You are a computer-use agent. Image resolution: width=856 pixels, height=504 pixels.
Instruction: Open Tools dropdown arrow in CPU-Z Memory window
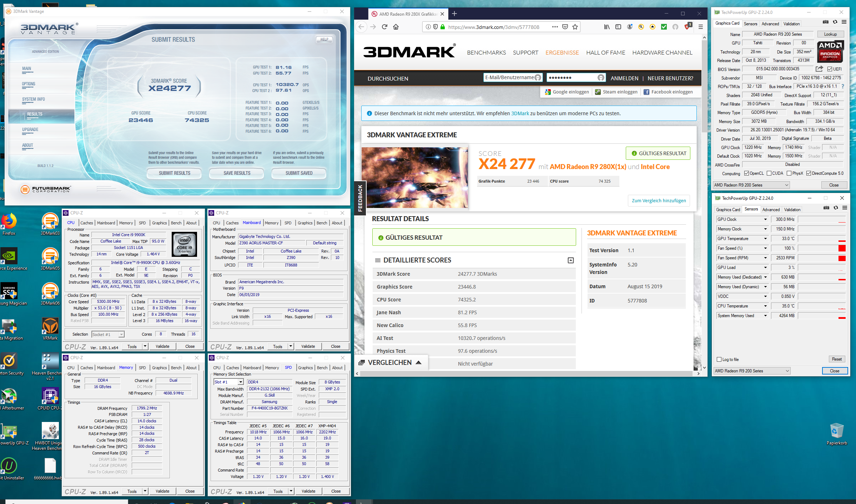pos(145,491)
